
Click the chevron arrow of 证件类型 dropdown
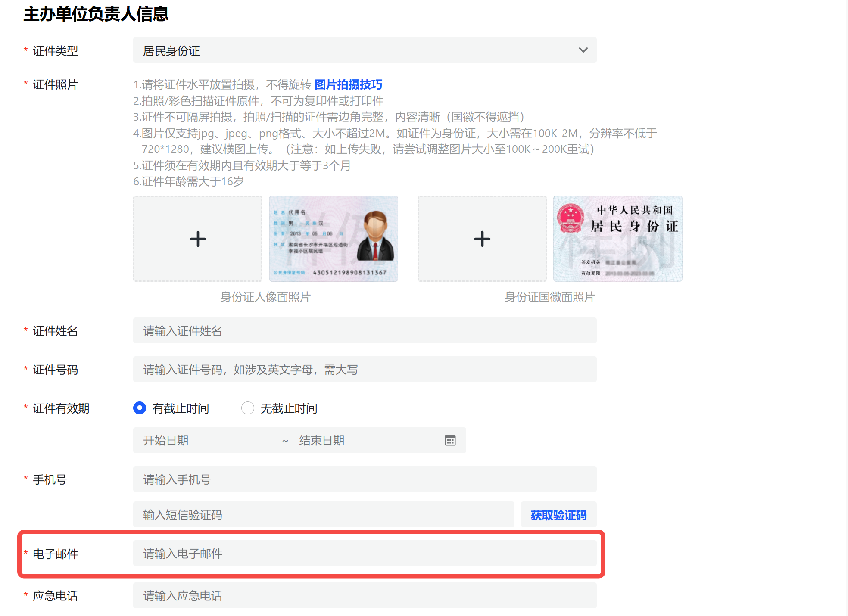583,50
